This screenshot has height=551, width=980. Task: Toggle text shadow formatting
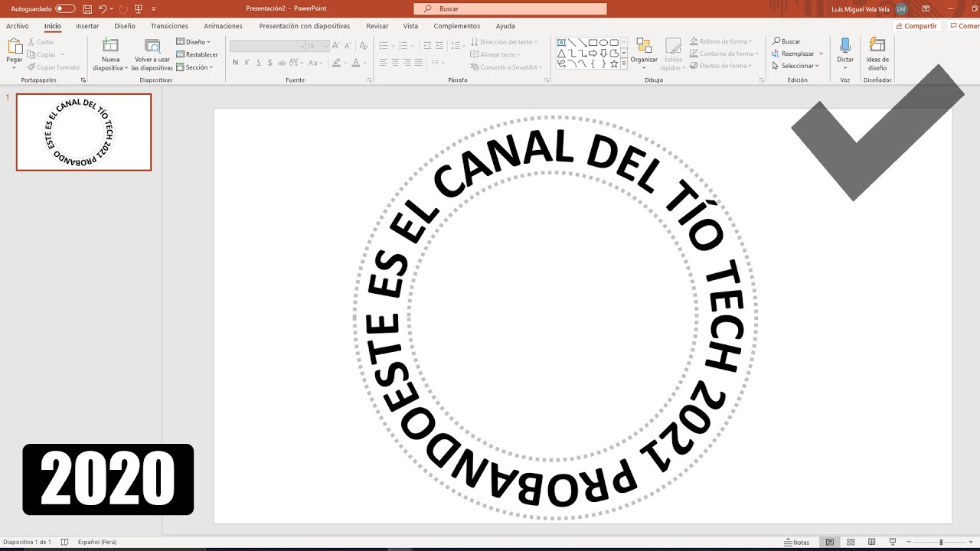click(x=272, y=63)
